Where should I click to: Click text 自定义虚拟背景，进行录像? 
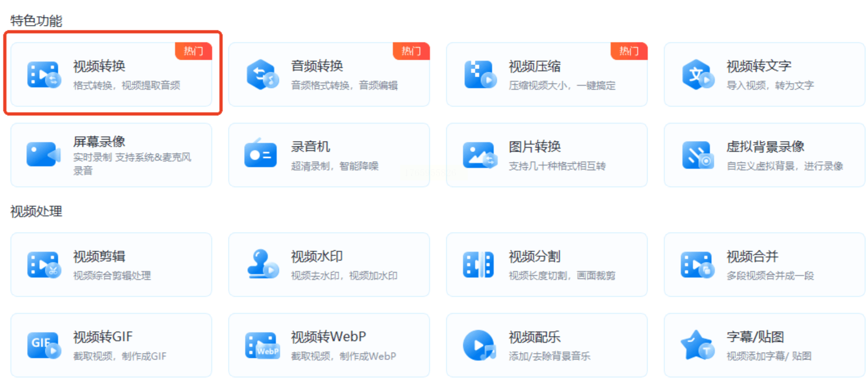click(785, 166)
